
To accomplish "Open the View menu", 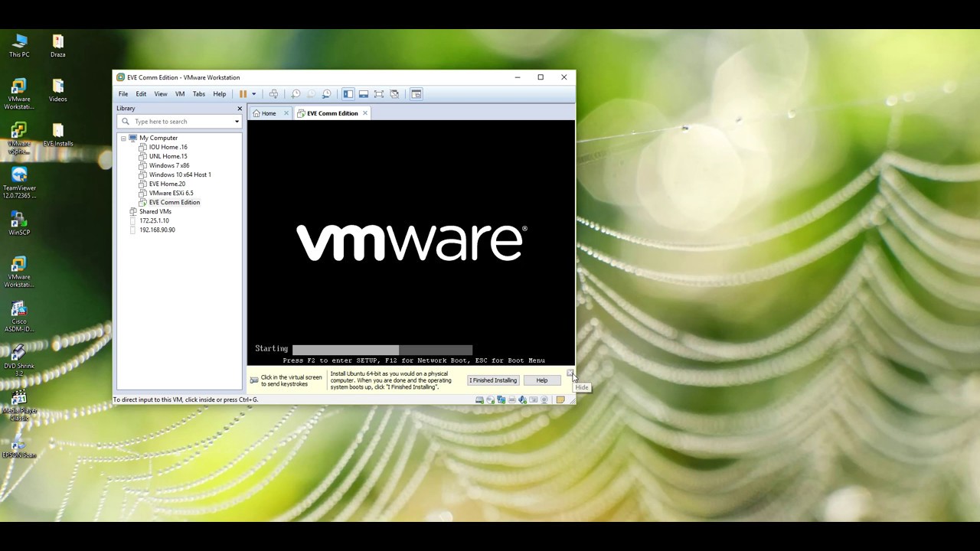I will tap(161, 94).
